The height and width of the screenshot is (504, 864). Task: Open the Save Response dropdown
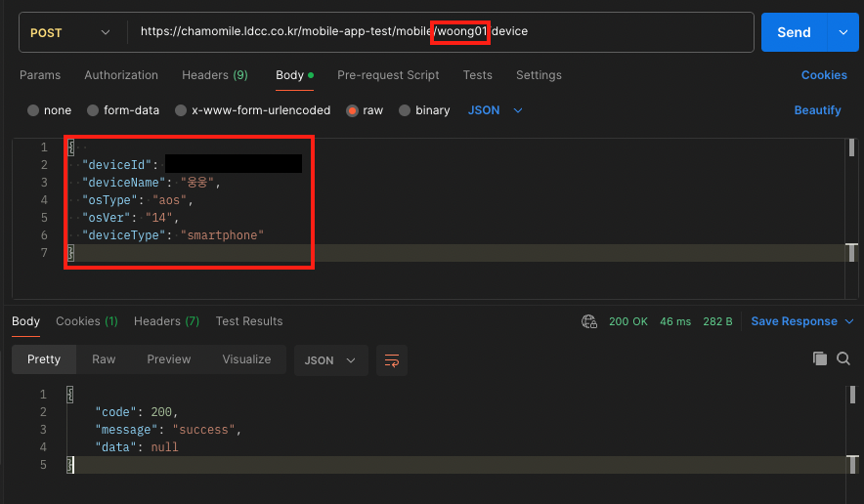coord(801,321)
